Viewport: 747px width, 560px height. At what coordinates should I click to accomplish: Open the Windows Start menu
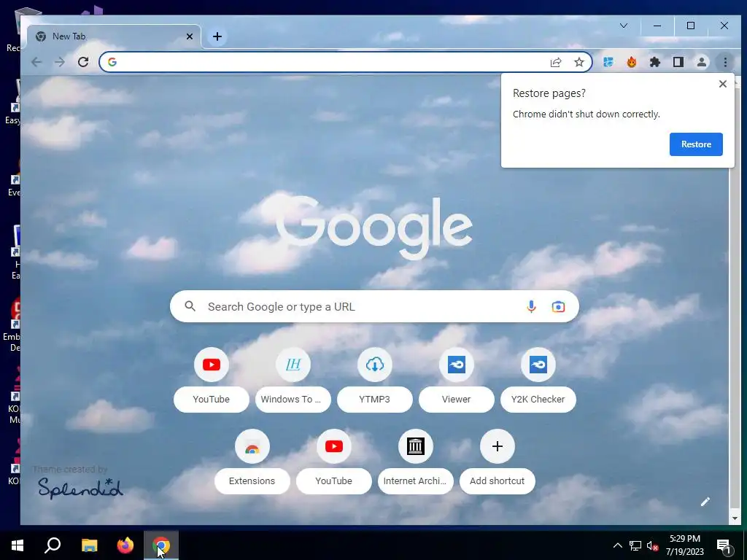18,545
